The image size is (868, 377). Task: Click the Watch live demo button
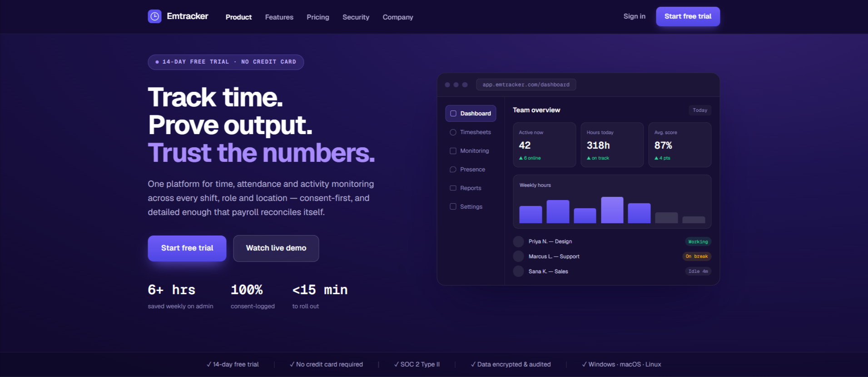(x=276, y=248)
